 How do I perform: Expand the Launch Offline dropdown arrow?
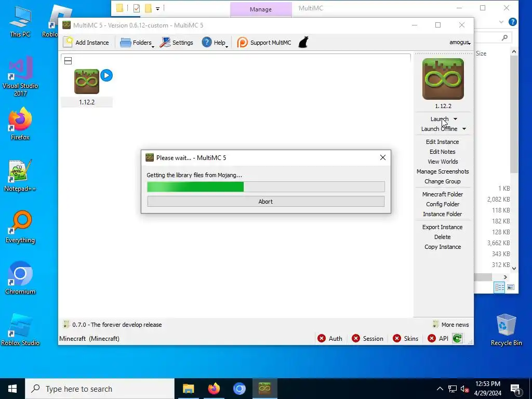click(x=464, y=129)
